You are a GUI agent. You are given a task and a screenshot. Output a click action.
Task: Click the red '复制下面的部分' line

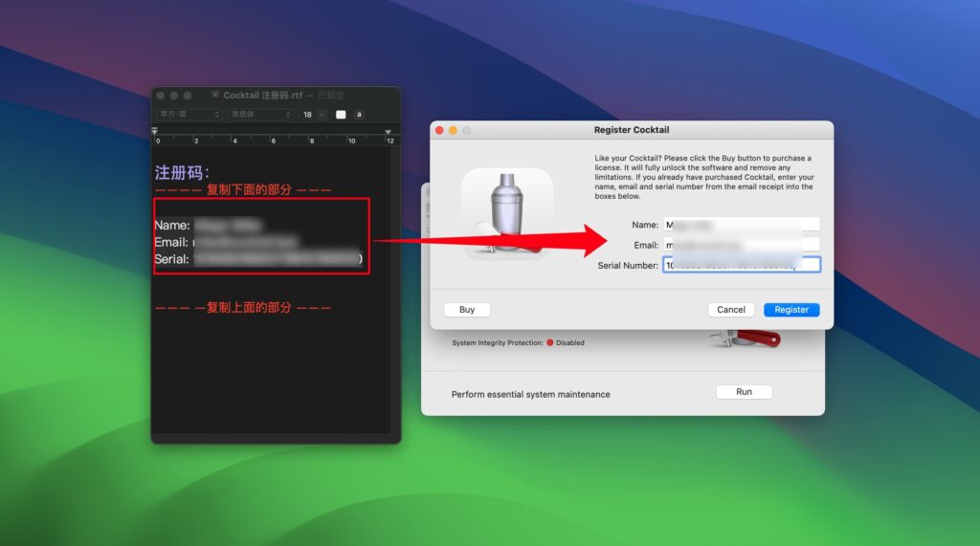tap(243, 190)
